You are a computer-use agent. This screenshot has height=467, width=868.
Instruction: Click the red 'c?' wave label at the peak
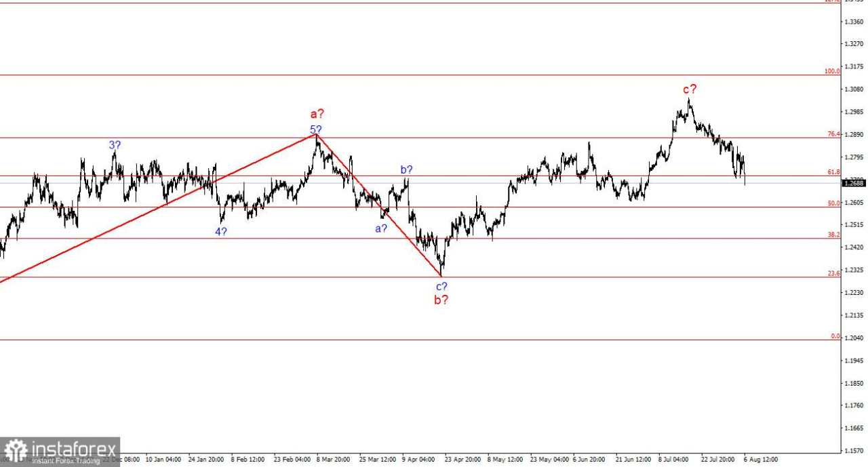(x=690, y=89)
